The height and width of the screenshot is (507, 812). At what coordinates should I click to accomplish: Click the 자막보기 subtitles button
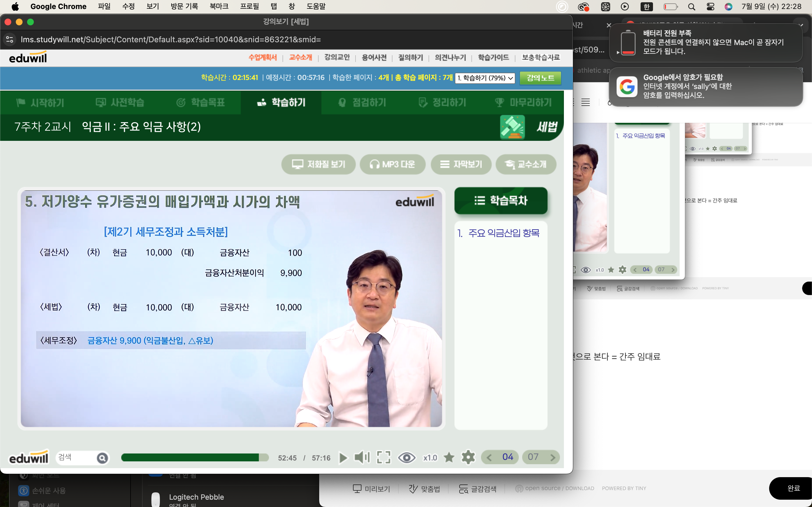tap(461, 164)
